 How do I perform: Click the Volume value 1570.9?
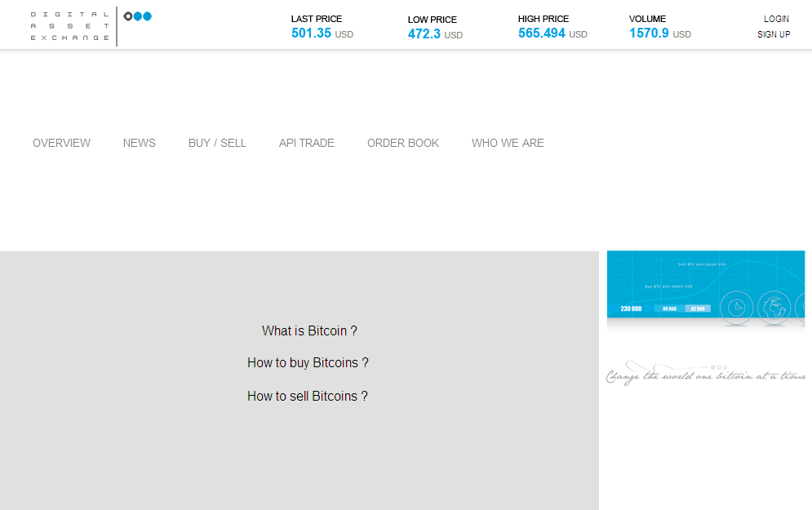649,33
